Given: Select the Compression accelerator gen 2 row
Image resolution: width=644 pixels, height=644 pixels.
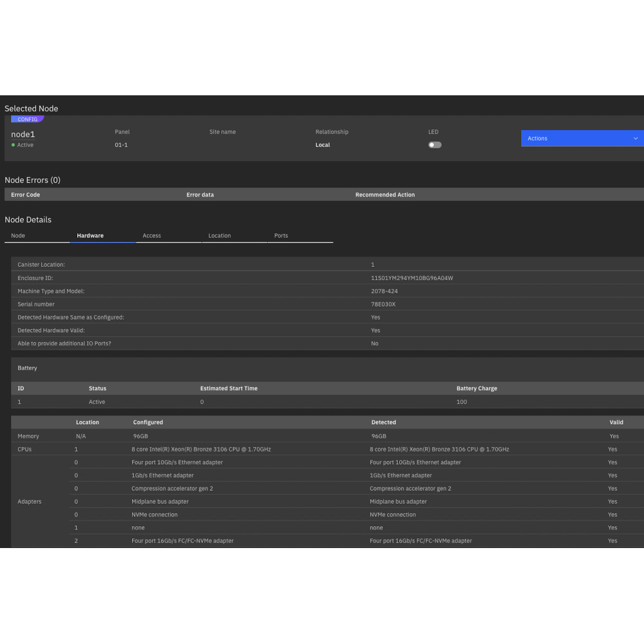Looking at the screenshot, I should [x=172, y=489].
